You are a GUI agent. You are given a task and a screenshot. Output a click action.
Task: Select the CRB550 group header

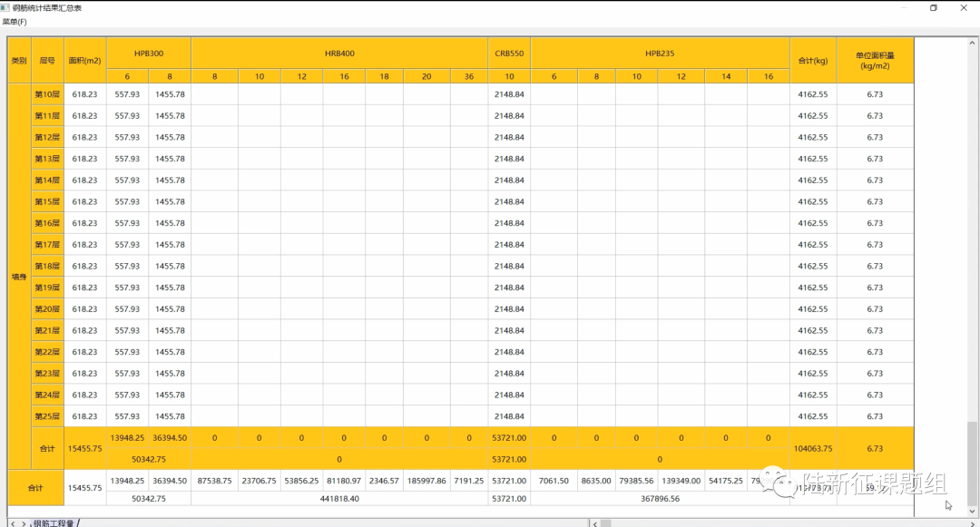click(509, 54)
